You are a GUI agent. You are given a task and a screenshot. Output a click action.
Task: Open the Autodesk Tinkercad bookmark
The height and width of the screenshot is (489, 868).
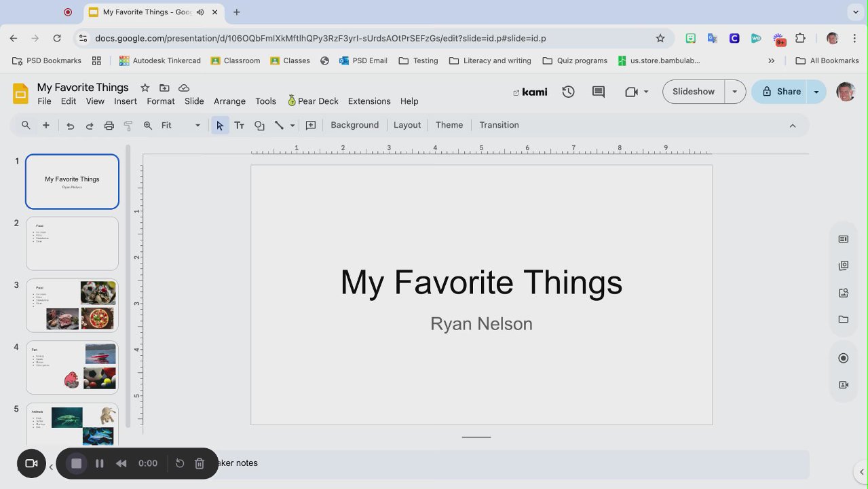click(160, 60)
